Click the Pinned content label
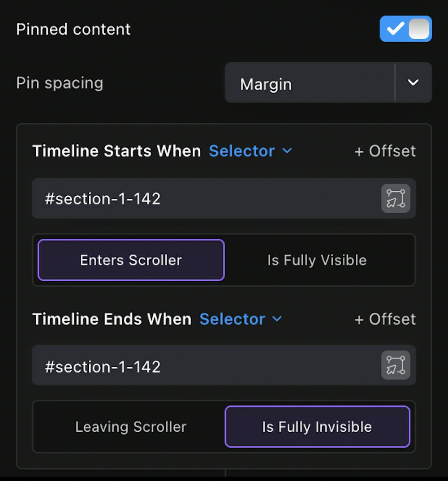This screenshot has width=448, height=481. tap(73, 29)
